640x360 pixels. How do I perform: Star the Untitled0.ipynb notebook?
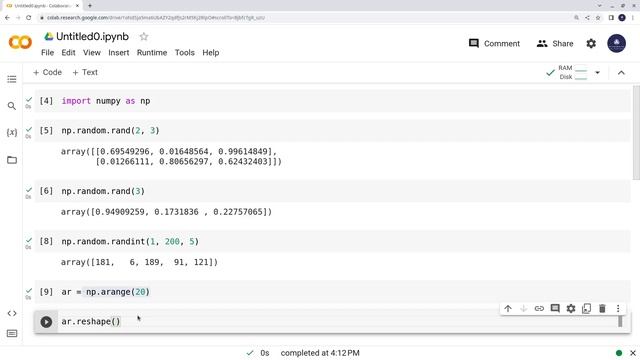click(x=144, y=37)
